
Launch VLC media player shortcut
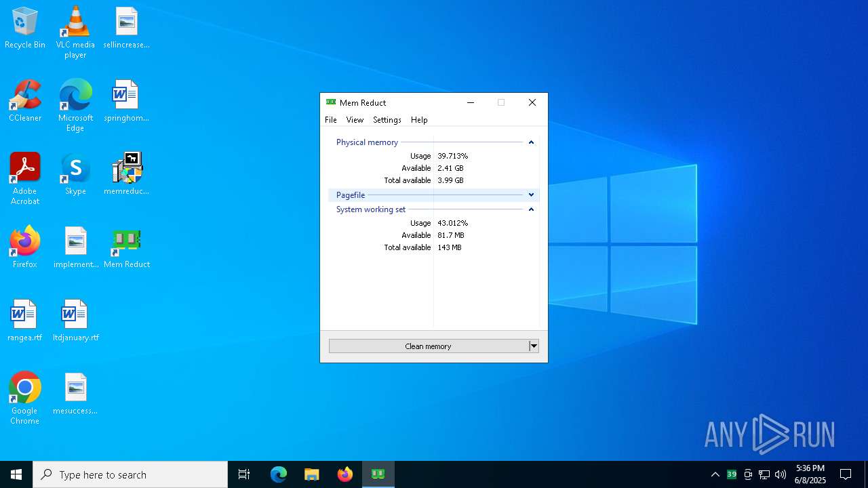pos(75,33)
